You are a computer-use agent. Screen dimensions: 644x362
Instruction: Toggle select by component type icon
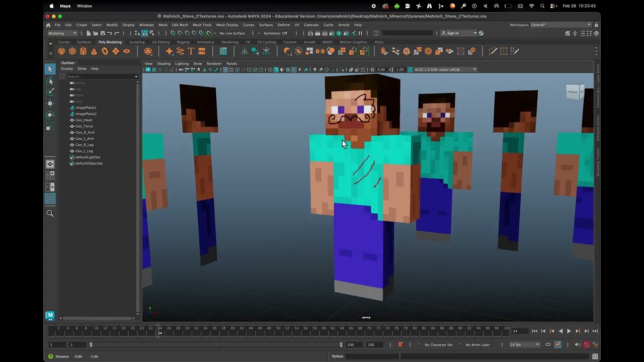(151, 33)
